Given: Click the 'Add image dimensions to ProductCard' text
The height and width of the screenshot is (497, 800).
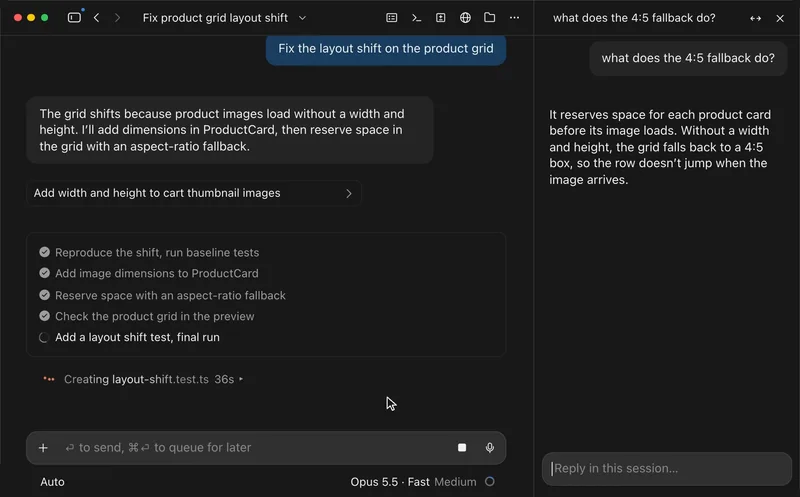Looking at the screenshot, I should click(x=157, y=274).
